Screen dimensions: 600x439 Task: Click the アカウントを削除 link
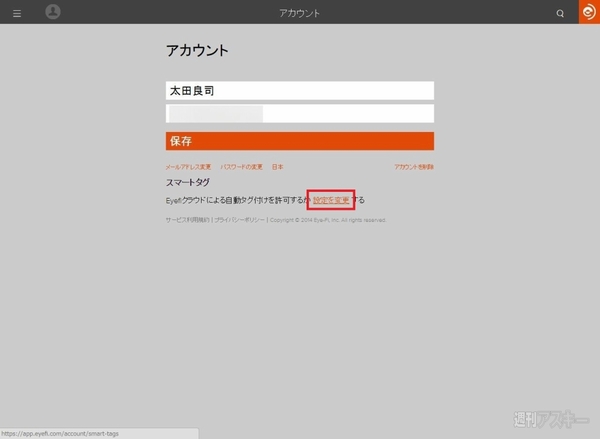[x=414, y=167]
